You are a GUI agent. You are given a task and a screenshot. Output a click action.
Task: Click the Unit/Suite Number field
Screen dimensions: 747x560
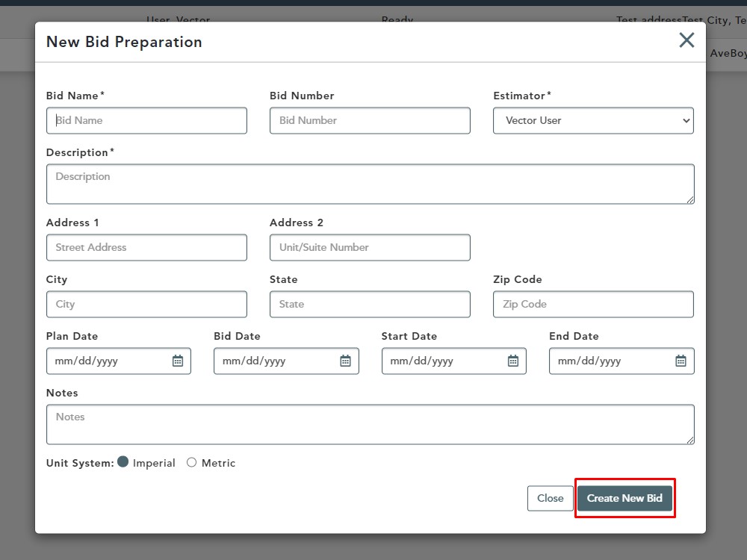pos(370,247)
